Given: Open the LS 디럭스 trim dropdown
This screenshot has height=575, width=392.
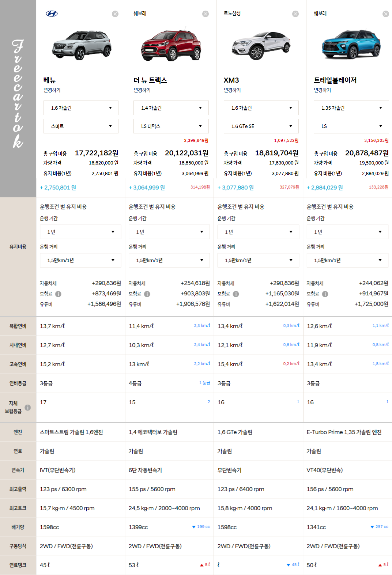Looking at the screenshot, I should [171, 126].
